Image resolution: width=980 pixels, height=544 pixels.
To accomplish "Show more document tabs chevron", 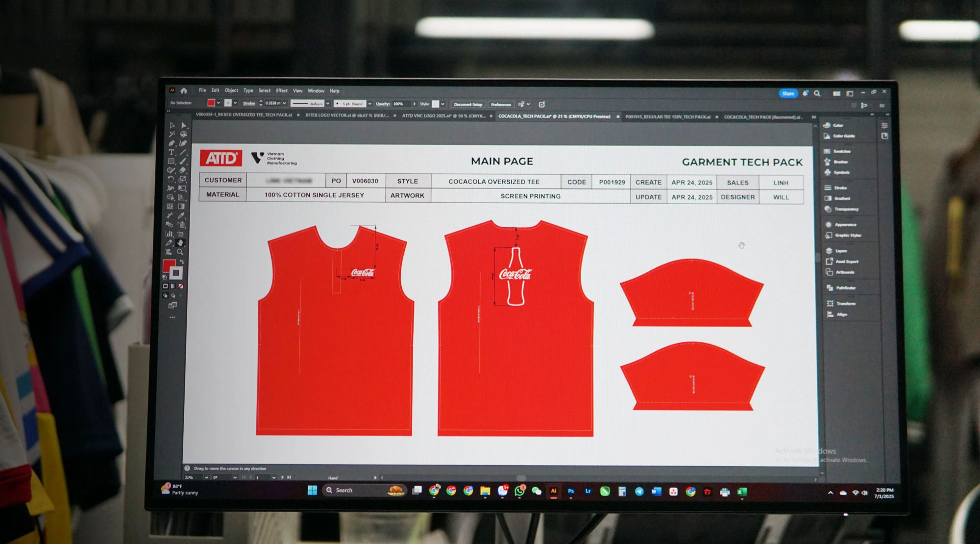I will click(x=814, y=117).
